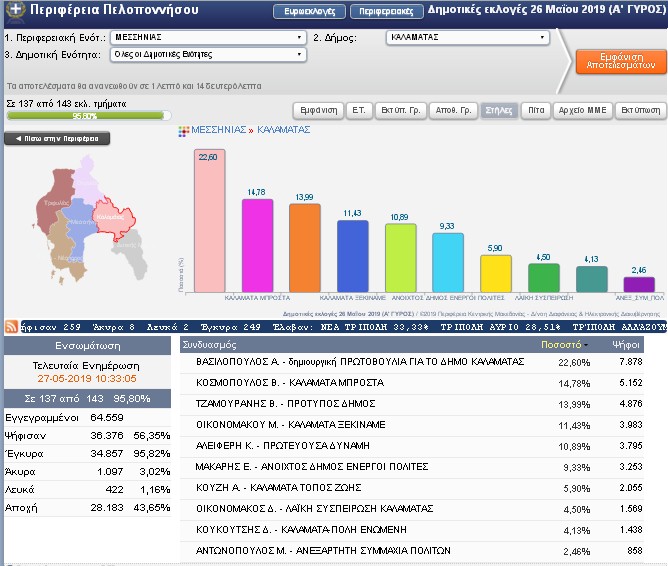
Task: Click the ΜΕΣΣΗΝΙΑΣ breadcrumb link
Action: point(219,130)
